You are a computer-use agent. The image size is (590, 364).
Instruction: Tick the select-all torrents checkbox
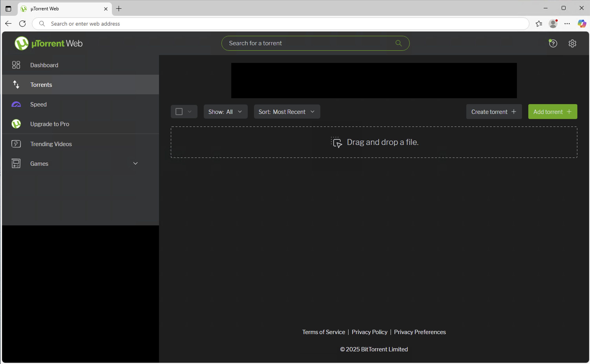pyautogui.click(x=179, y=112)
